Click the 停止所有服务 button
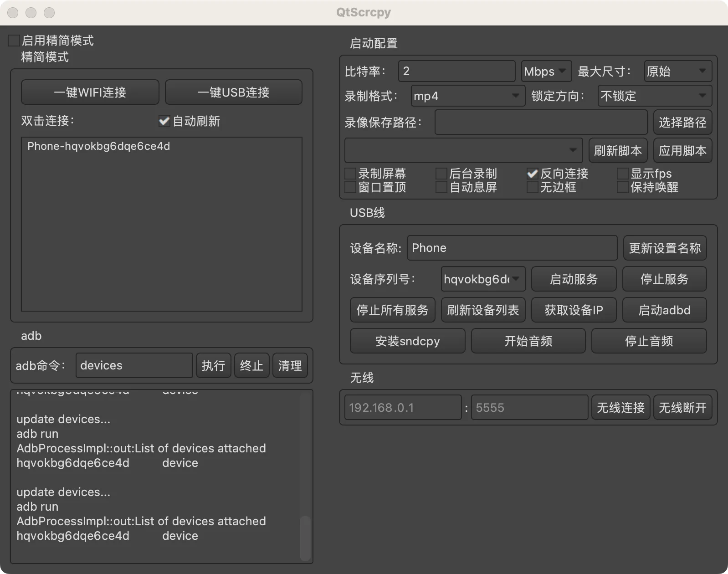Screen dimensions: 728x574 [x=392, y=310]
